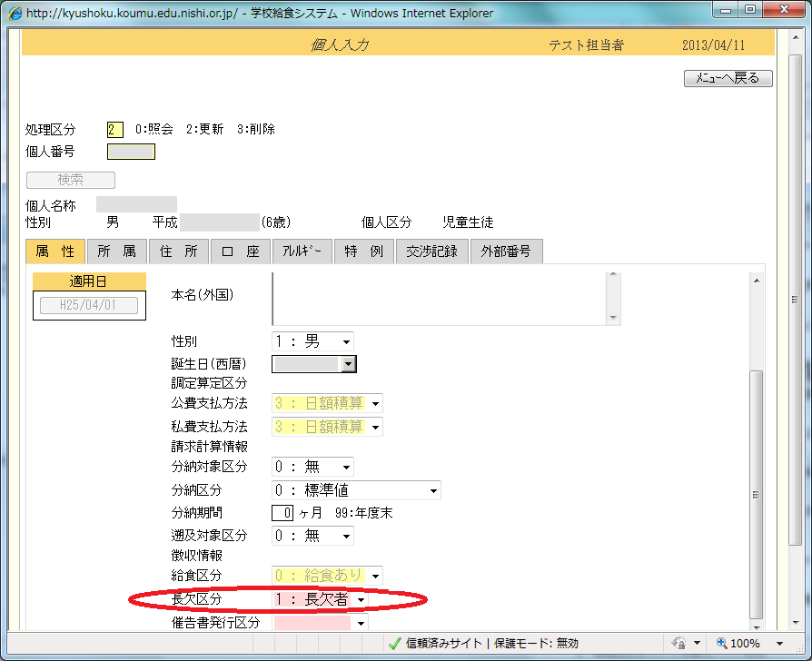Screen dimensions: 812x661
Task: Click inside the 本名(外国) text area
Action: pyautogui.click(x=441, y=298)
